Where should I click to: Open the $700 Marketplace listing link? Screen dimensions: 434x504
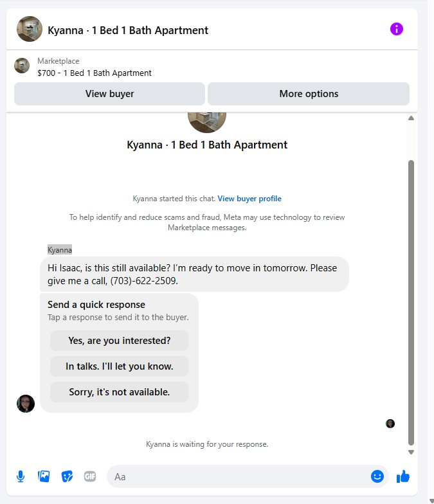[94, 73]
